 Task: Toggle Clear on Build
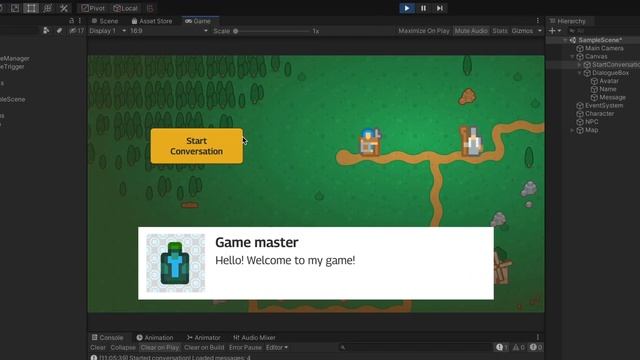point(204,347)
